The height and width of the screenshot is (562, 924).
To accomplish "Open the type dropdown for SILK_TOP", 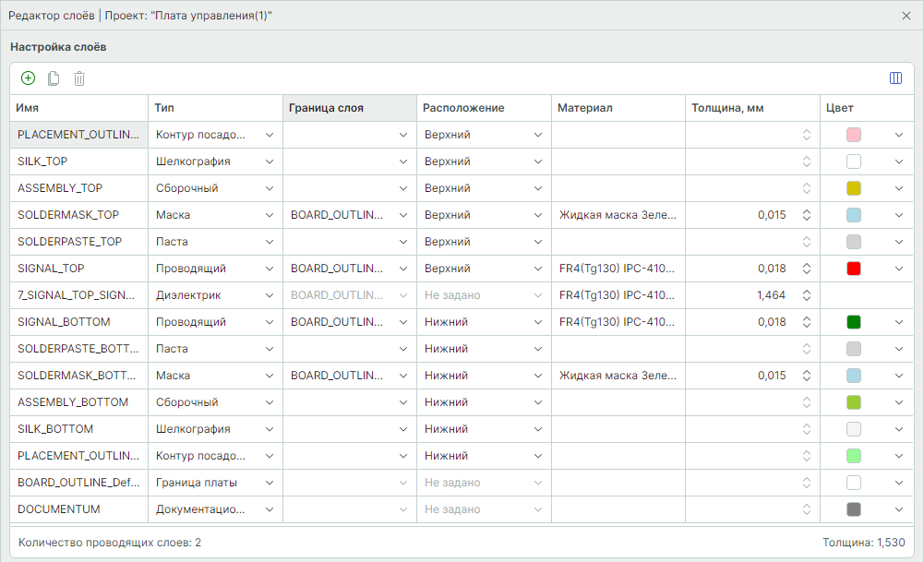I will pyautogui.click(x=269, y=161).
